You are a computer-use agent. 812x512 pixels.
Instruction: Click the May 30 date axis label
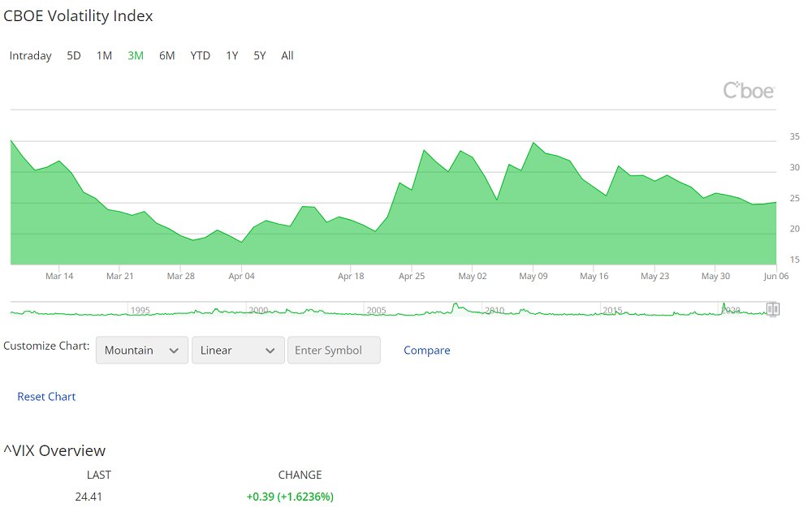[x=715, y=276]
